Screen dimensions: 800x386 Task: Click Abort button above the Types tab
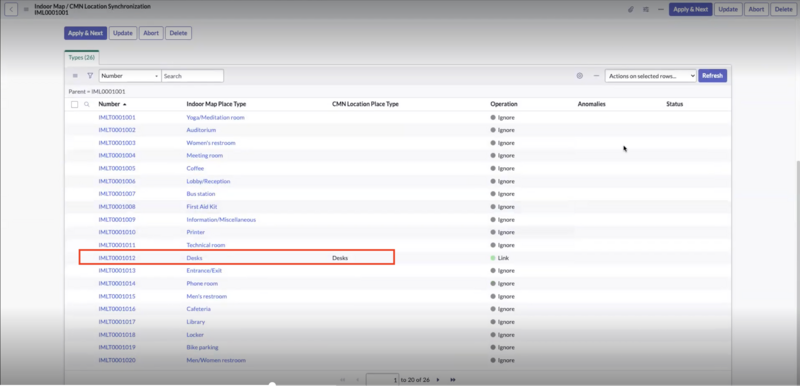151,33
